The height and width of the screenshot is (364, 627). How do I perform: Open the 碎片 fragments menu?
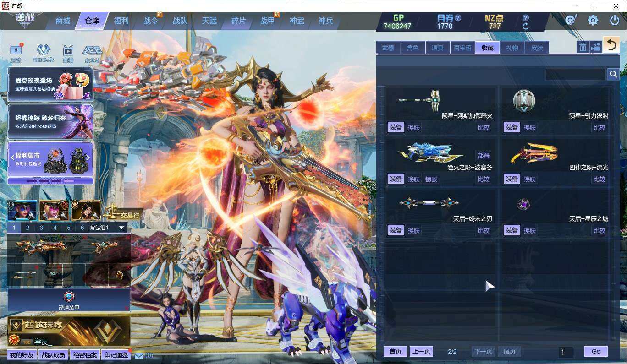(239, 21)
